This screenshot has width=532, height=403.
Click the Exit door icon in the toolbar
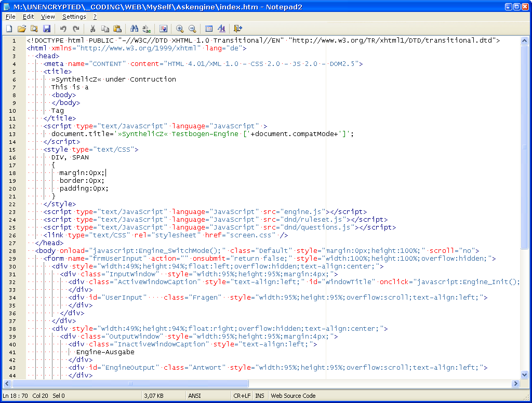click(238, 29)
